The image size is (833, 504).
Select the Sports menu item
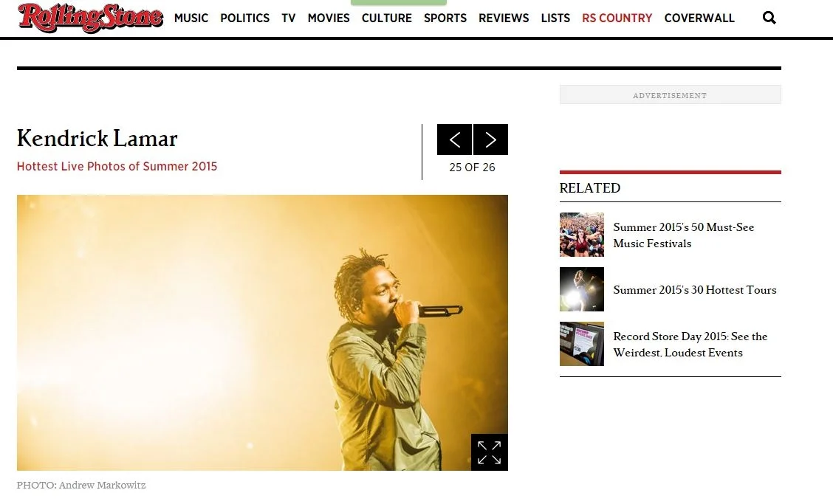[x=445, y=18]
